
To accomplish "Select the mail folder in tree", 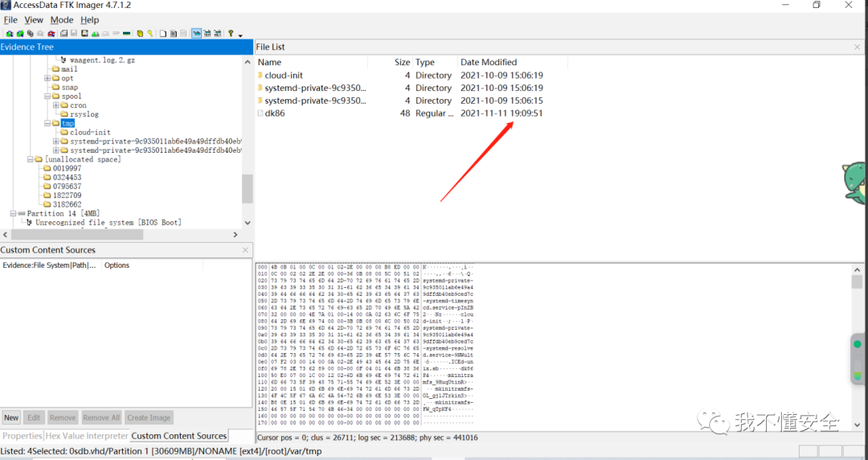I will (x=69, y=69).
